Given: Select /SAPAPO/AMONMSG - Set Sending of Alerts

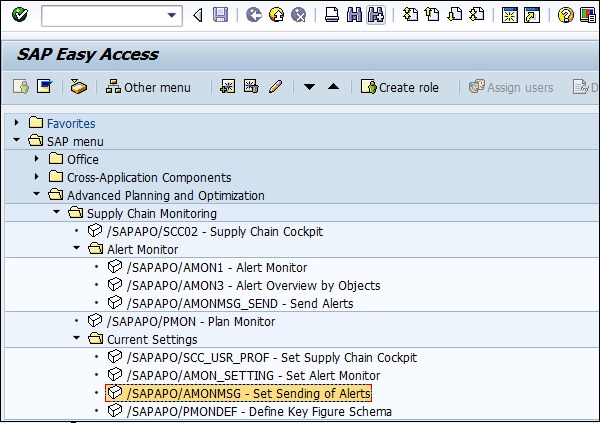Looking at the screenshot, I should pos(249,394).
